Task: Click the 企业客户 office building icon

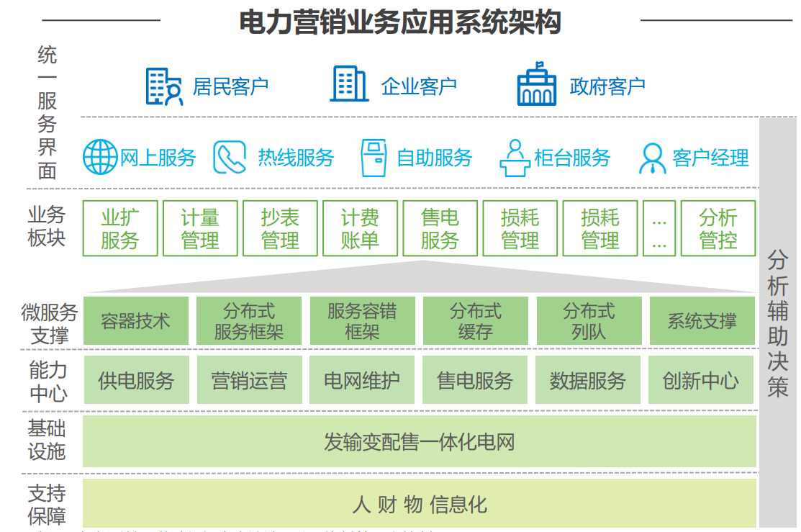Action: tap(349, 84)
